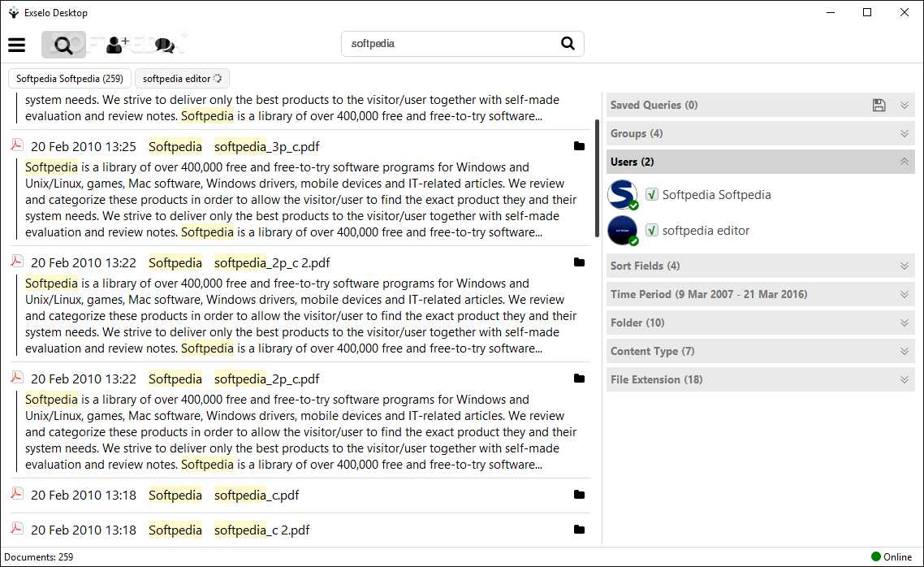Switch to softpedia editor tab
The height and width of the screenshot is (567, 924).
182,79
